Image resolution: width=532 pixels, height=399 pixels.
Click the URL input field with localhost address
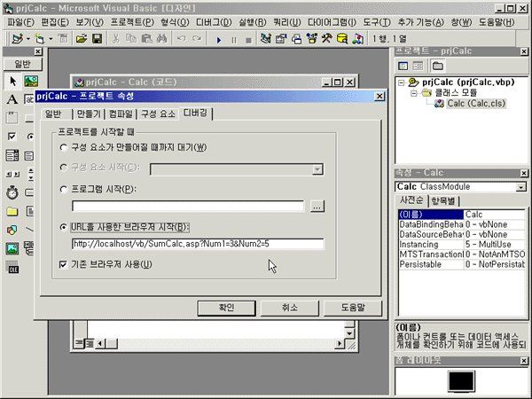click(x=198, y=244)
